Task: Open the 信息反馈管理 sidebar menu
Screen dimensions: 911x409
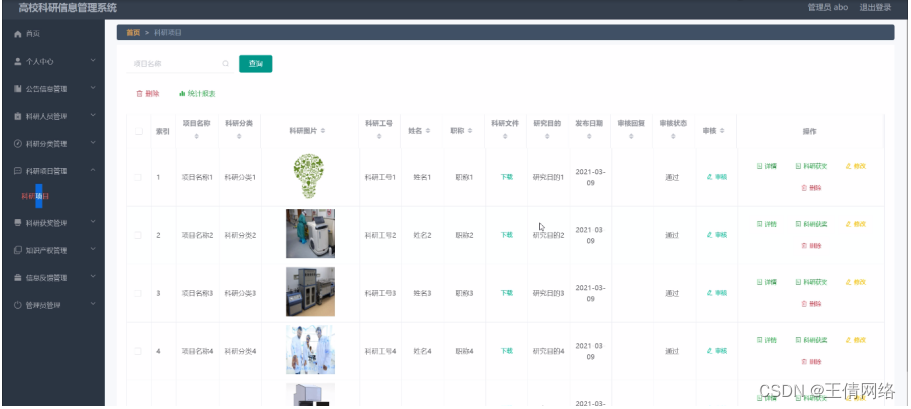Action: [x=53, y=278]
